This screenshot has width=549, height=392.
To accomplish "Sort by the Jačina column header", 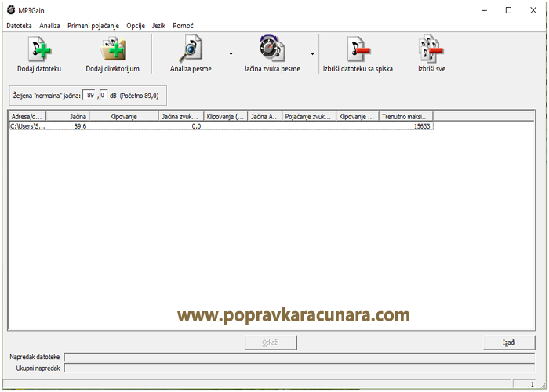I will pos(68,117).
